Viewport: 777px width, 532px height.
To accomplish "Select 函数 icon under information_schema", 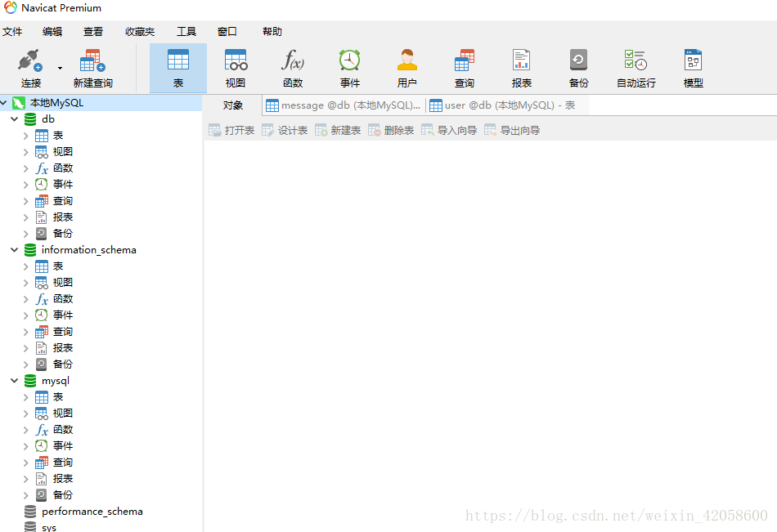I will [x=42, y=299].
